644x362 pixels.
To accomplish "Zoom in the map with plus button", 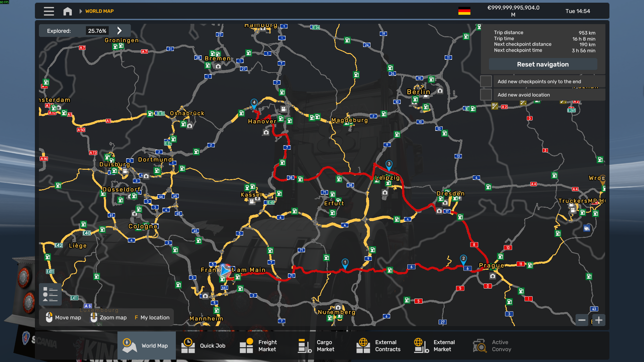I will tap(599, 320).
